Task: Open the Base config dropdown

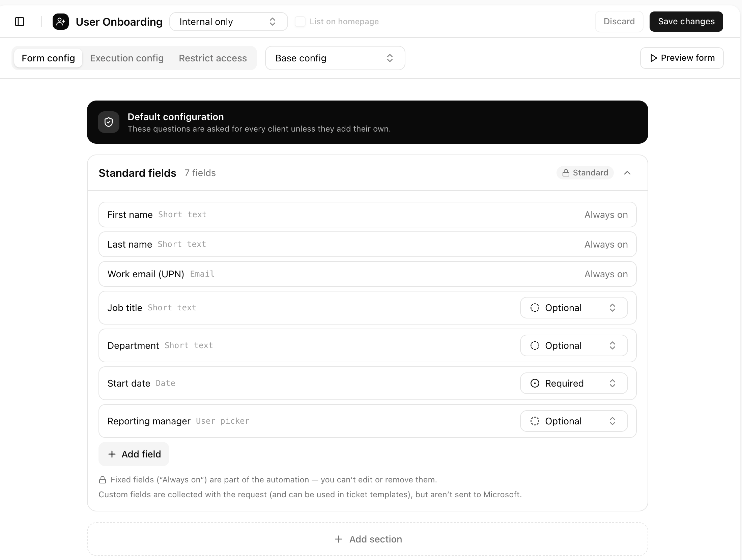Action: pos(335,58)
